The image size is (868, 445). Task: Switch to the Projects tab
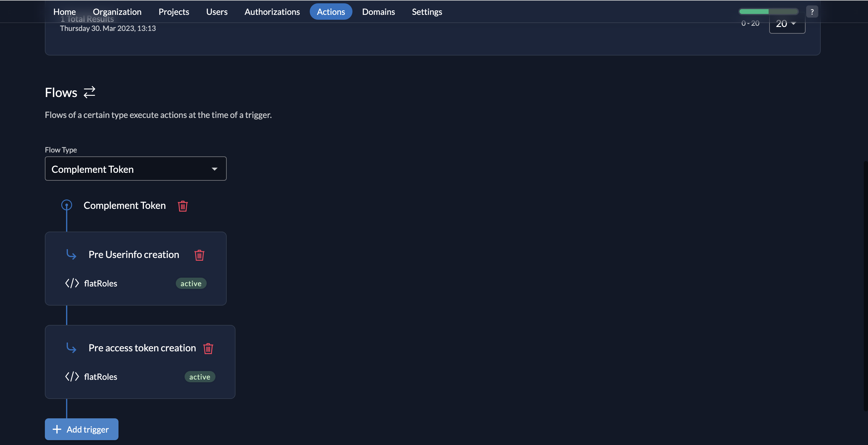click(x=174, y=12)
